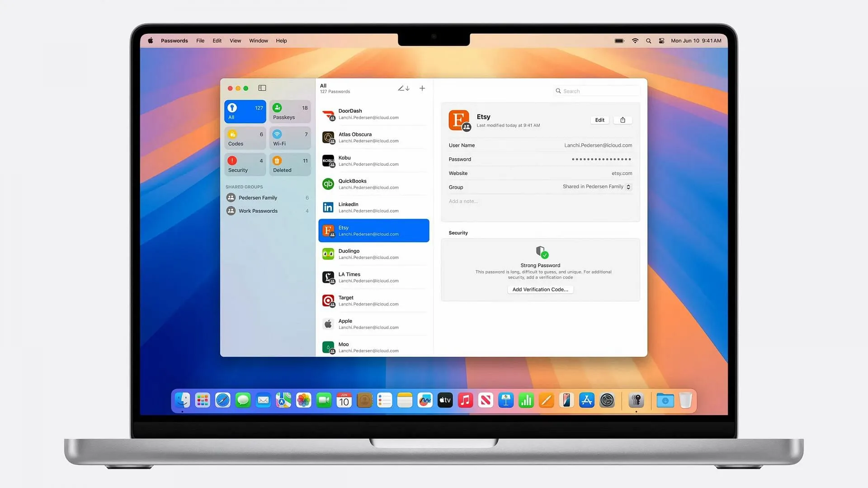The width and height of the screenshot is (868, 488).
Task: Click the Edit button for Etsy password
Action: (x=600, y=119)
